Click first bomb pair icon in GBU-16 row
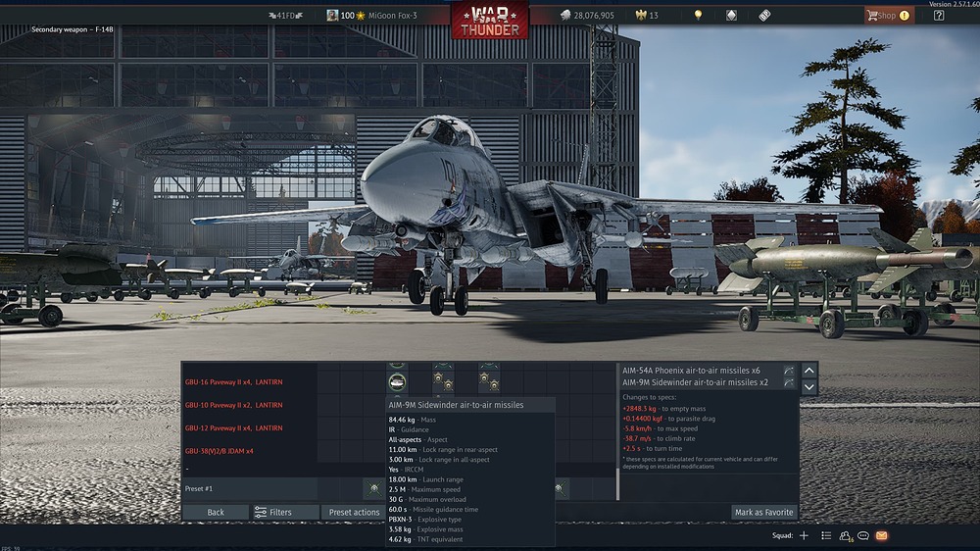This screenshot has width=980, height=551. pos(443,380)
